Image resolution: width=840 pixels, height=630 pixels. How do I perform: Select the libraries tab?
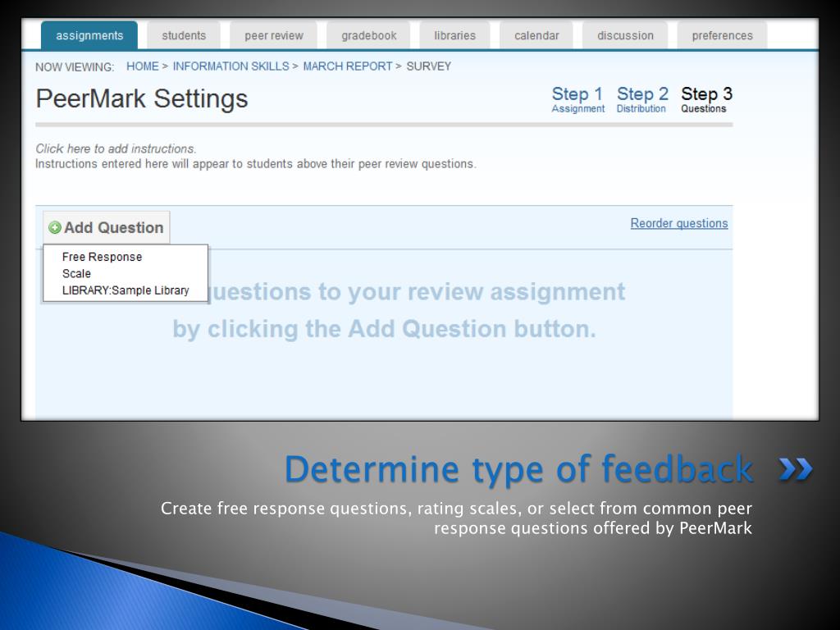click(454, 36)
